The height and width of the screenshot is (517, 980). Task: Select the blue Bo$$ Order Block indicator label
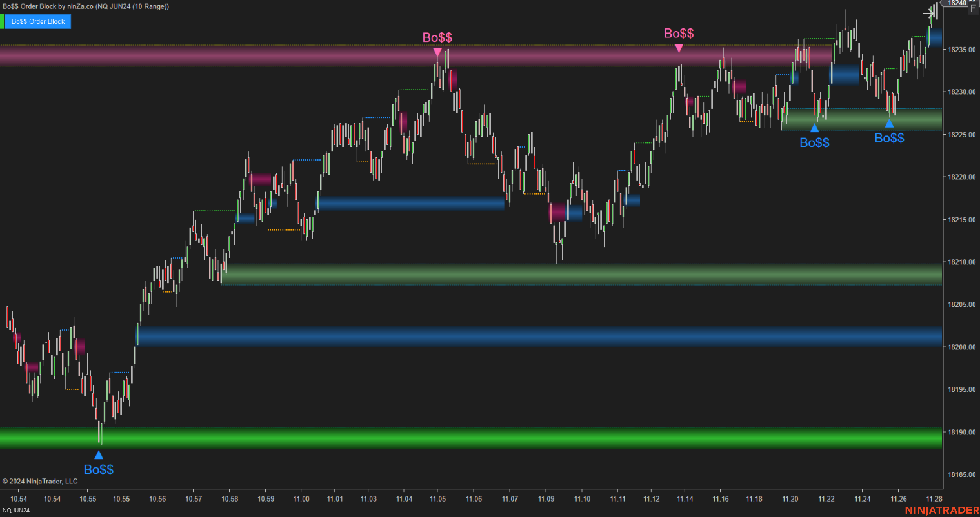37,21
